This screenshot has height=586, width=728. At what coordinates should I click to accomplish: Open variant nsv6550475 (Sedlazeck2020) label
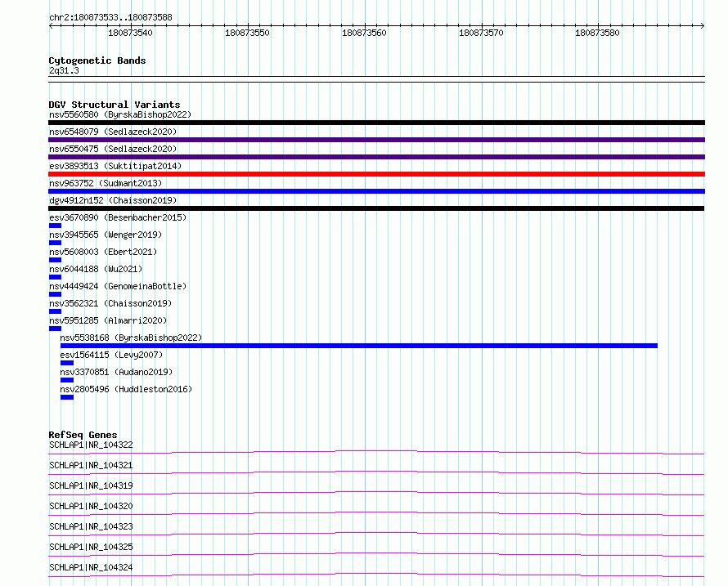tap(113, 149)
